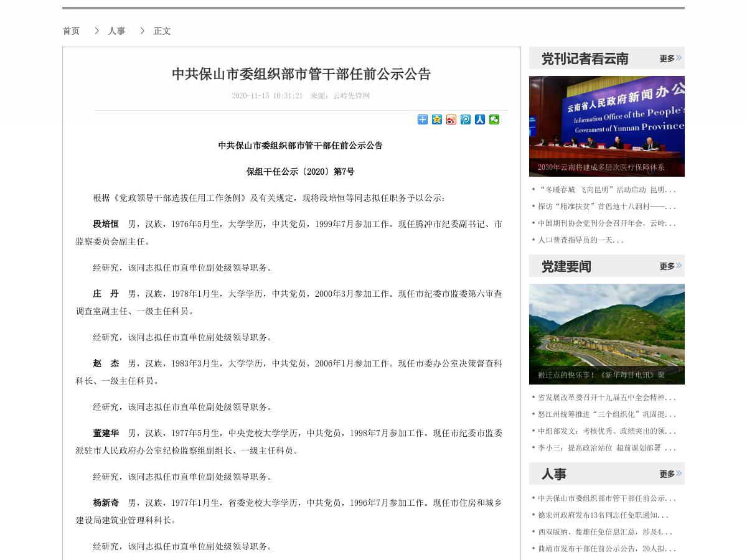Open more sharing options with the plus icon
Image resolution: width=747 pixels, height=560 pixels.
(x=422, y=119)
